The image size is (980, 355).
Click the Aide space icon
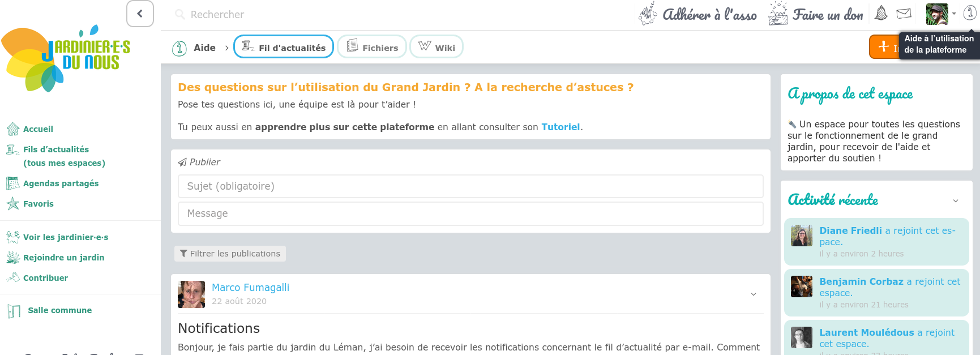pos(179,48)
